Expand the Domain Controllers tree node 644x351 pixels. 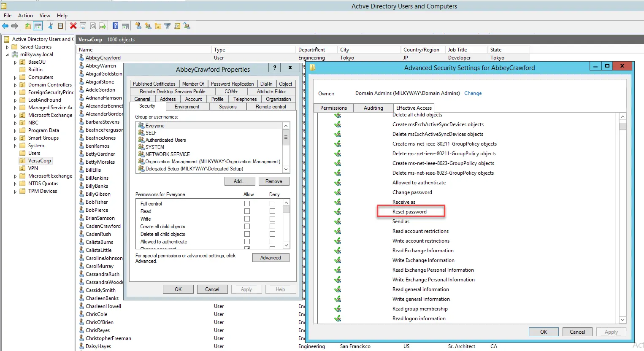15,85
